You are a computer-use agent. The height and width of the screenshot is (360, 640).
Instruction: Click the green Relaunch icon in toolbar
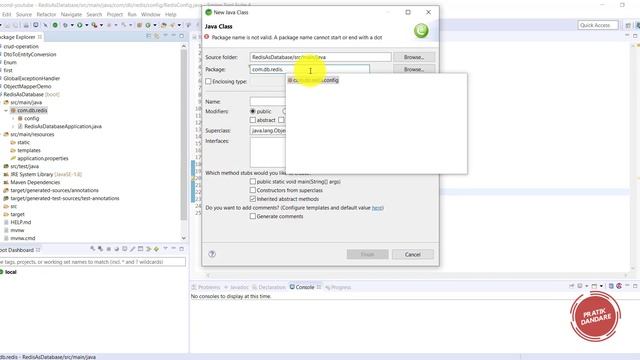pos(55,25)
